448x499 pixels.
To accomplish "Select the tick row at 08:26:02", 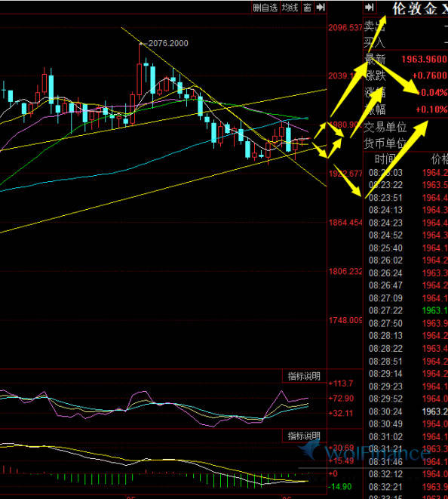I will coord(408,260).
